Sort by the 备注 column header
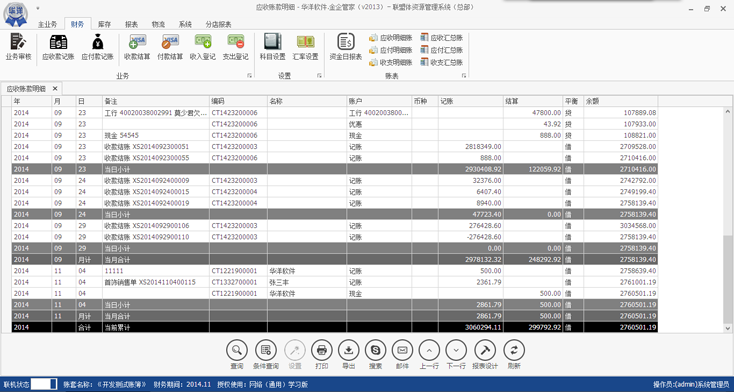Viewport: 734px width, 392px height. [x=156, y=101]
